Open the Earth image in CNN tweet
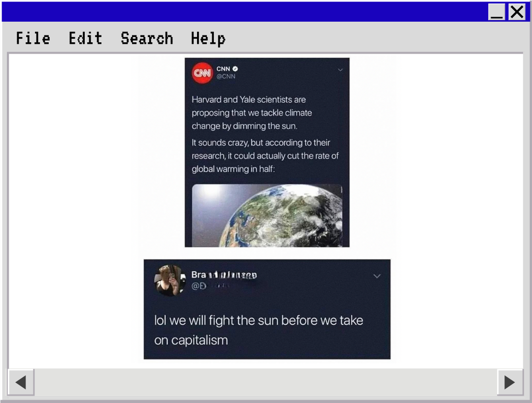The width and height of the screenshot is (532, 403). click(267, 215)
